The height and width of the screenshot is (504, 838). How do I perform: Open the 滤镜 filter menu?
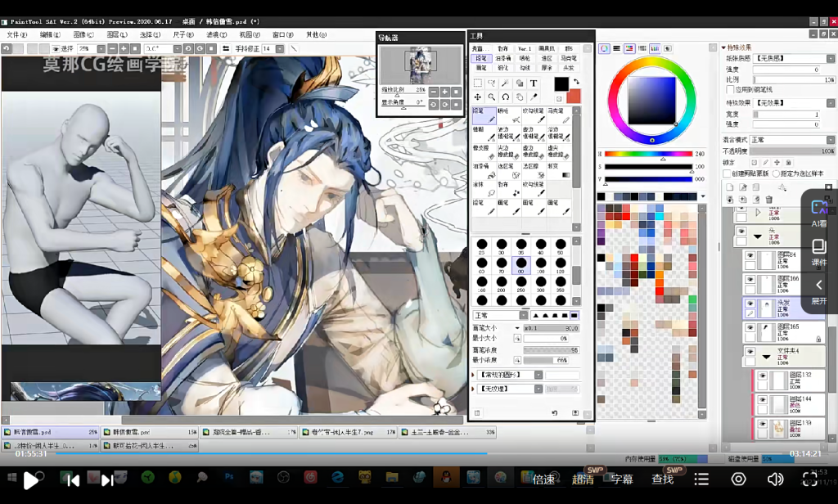tap(216, 35)
